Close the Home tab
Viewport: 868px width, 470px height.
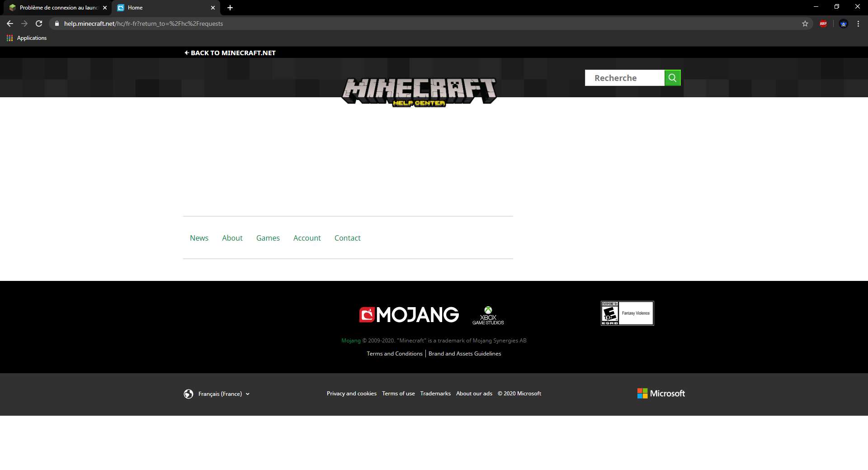[x=213, y=8]
